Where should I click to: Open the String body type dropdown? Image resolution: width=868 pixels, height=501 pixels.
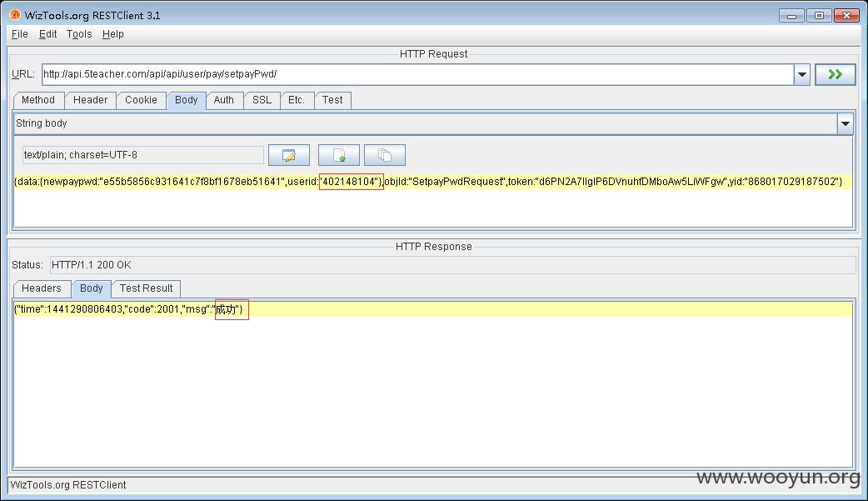point(846,123)
